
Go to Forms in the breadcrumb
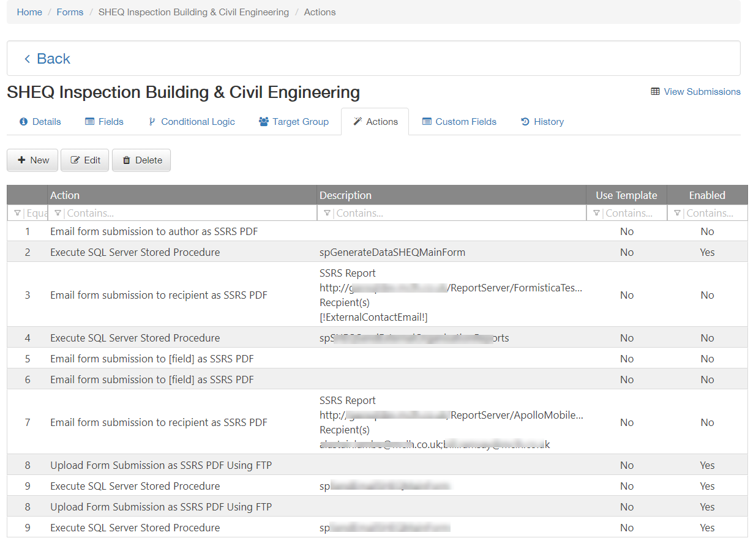70,12
